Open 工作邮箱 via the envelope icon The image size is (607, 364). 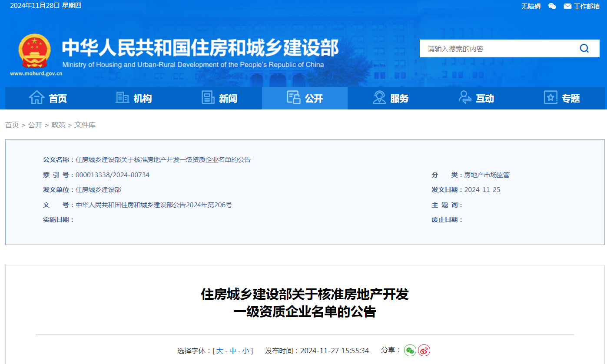pyautogui.click(x=567, y=6)
